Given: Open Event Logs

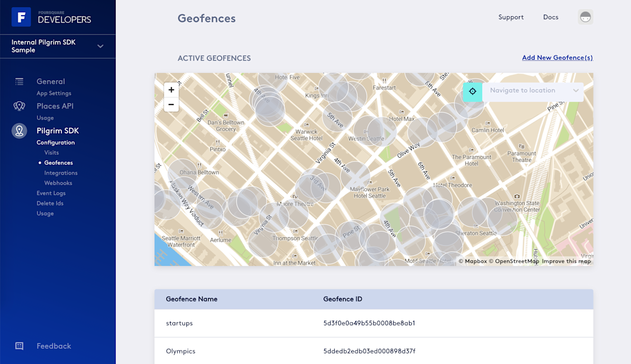Looking at the screenshot, I should (x=51, y=193).
